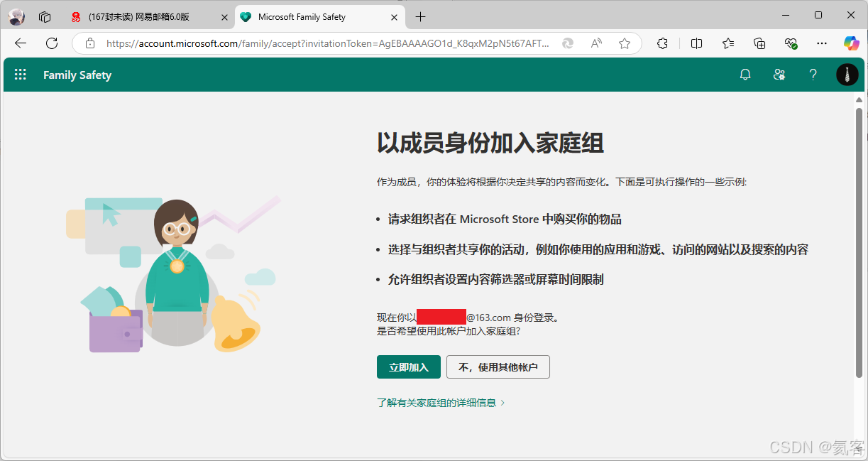Refresh the current page
This screenshot has height=461, width=868.
(52, 43)
